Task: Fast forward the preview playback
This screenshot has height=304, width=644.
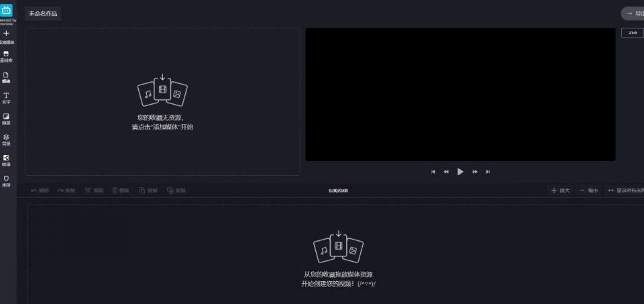Action: click(x=475, y=172)
